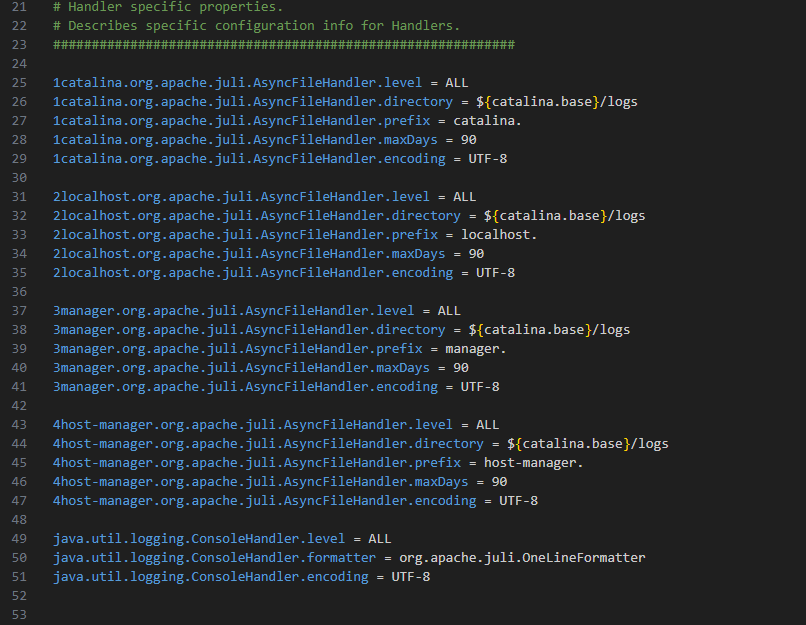Click the ALL value on the 3manager level line
The height and width of the screenshot is (625, 806).
tap(449, 311)
